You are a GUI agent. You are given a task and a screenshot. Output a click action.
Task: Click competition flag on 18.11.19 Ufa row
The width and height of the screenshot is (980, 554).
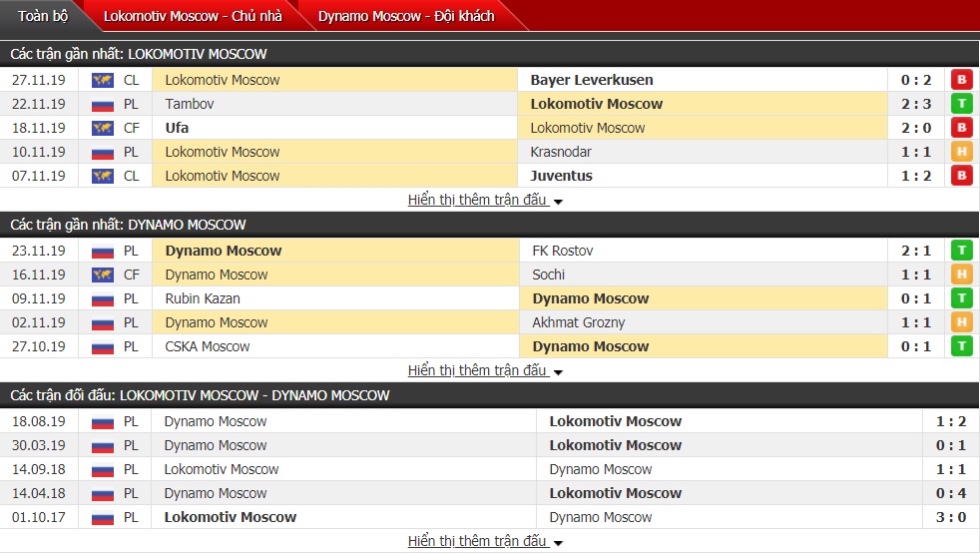pyautogui.click(x=103, y=128)
